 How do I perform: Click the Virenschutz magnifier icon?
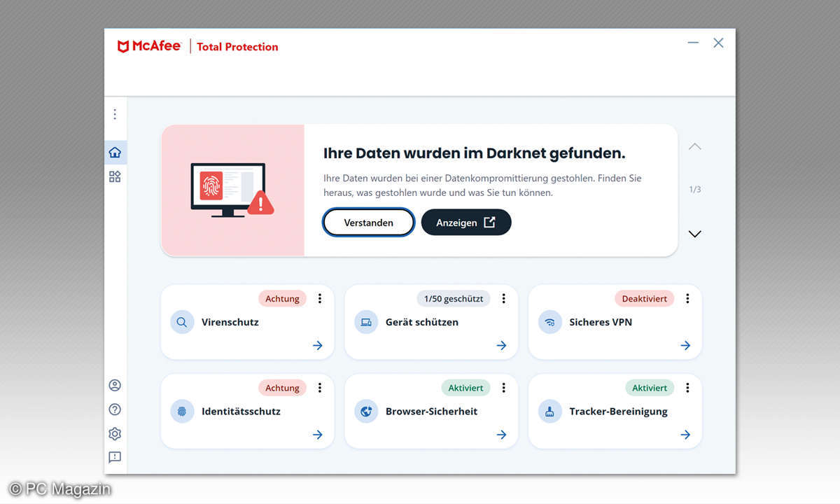click(x=182, y=322)
